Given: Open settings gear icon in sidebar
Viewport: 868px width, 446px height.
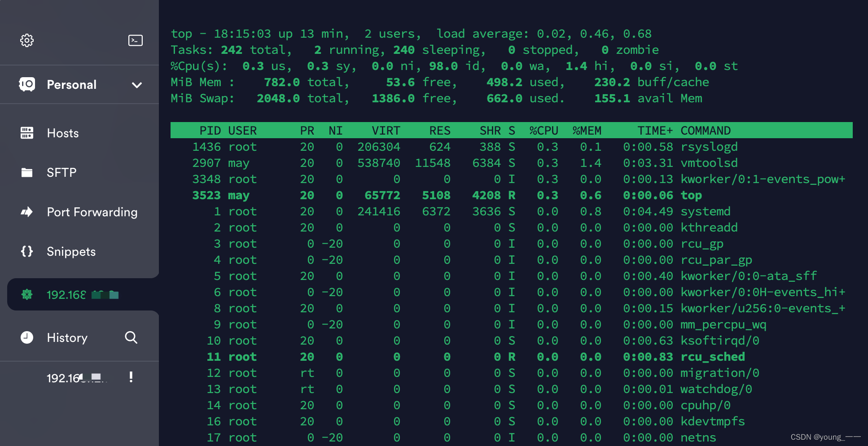Looking at the screenshot, I should click(27, 40).
